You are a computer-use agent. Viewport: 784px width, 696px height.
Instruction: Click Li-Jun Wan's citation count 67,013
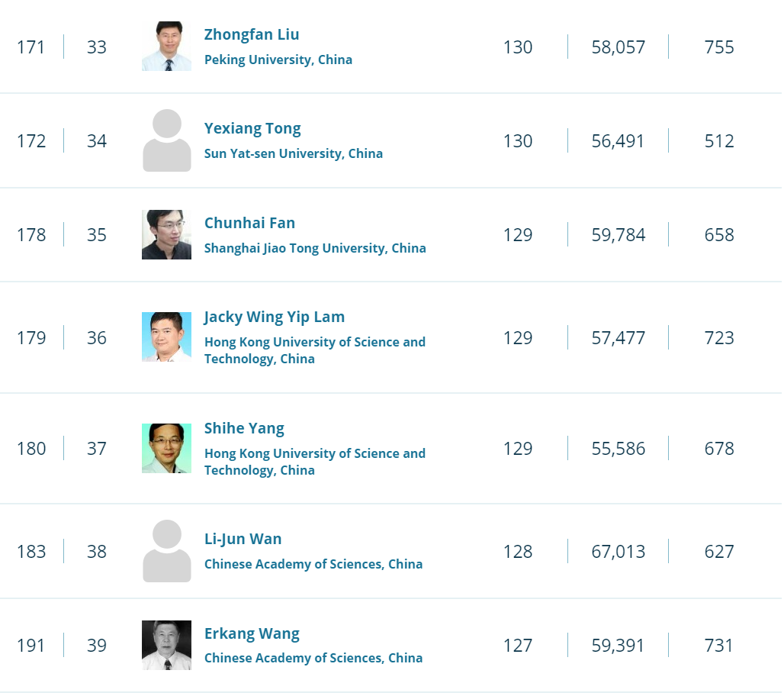(x=619, y=551)
